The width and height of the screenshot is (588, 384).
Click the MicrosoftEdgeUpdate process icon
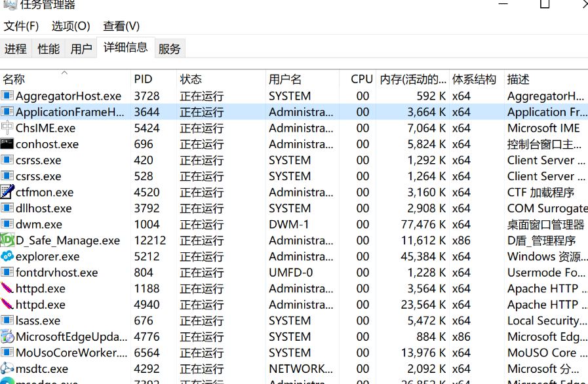tap(7, 336)
